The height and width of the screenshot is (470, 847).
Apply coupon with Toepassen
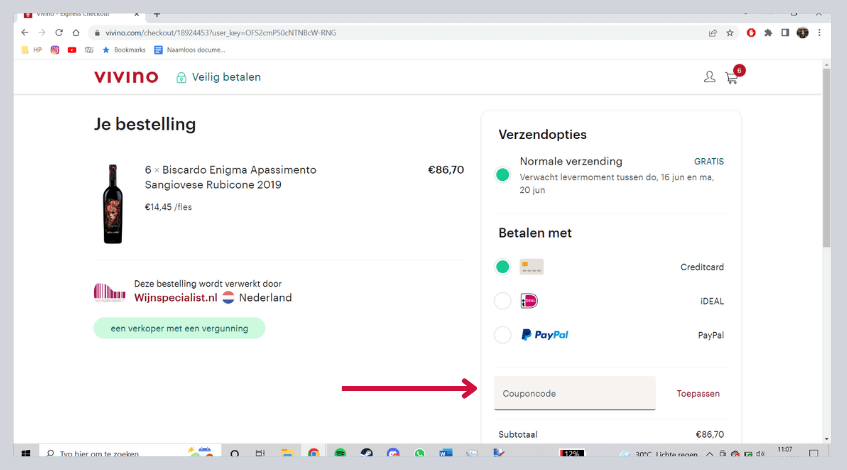coord(698,394)
